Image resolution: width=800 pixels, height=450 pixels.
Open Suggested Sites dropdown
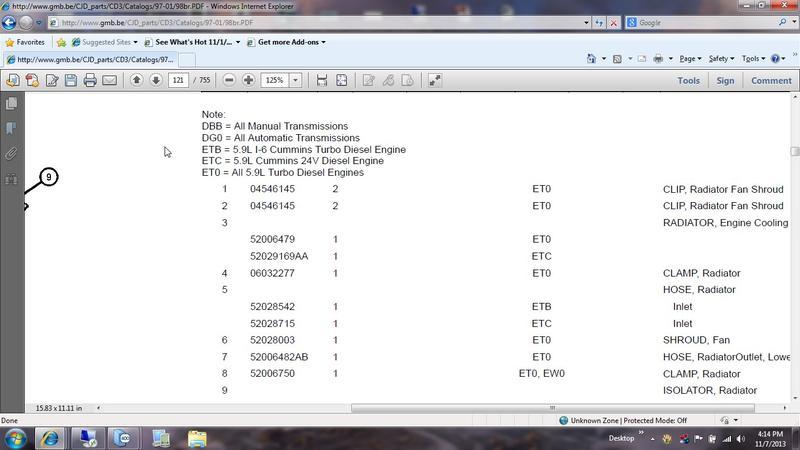coord(105,42)
